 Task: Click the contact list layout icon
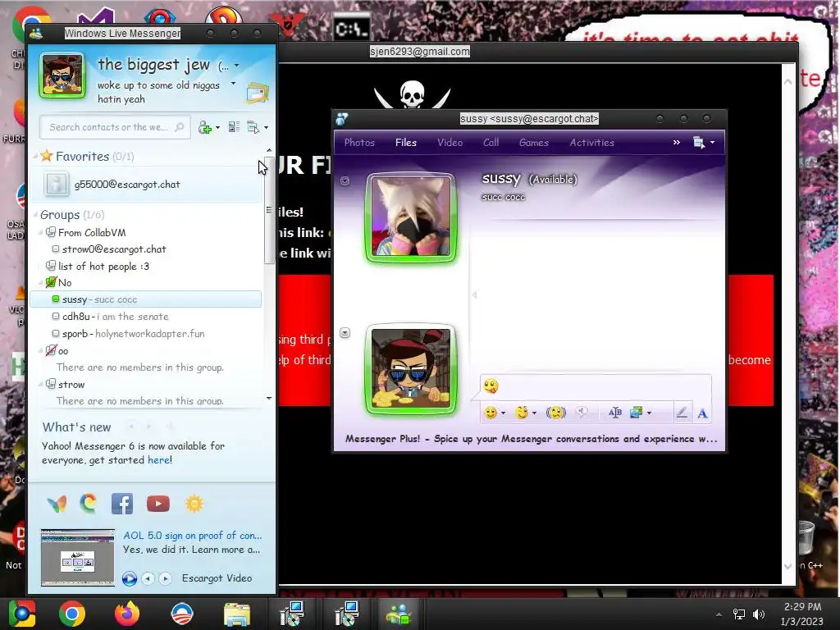point(234,127)
